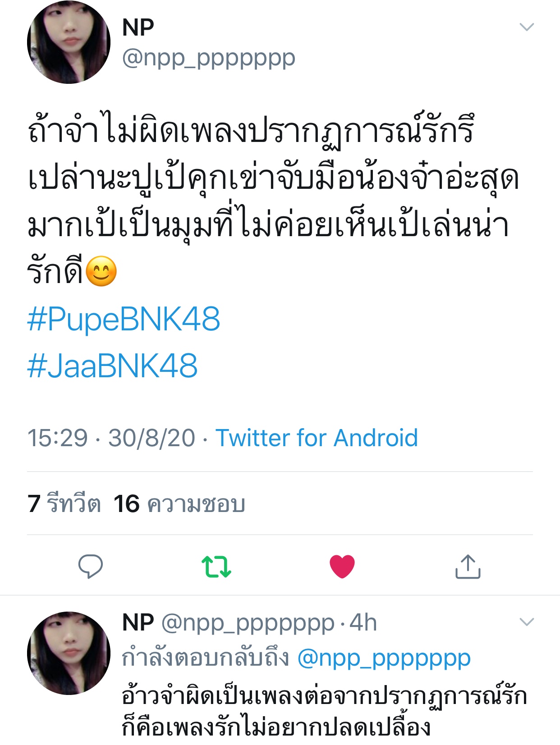
Task: Tap the reply speech bubble icon
Action: pos(91,566)
